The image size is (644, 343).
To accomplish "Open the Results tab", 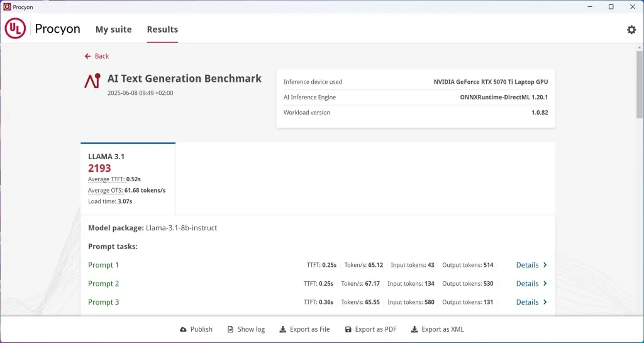I will point(162,30).
